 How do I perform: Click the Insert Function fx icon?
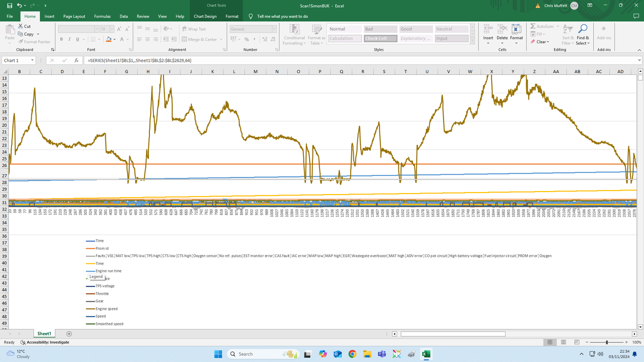76,60
